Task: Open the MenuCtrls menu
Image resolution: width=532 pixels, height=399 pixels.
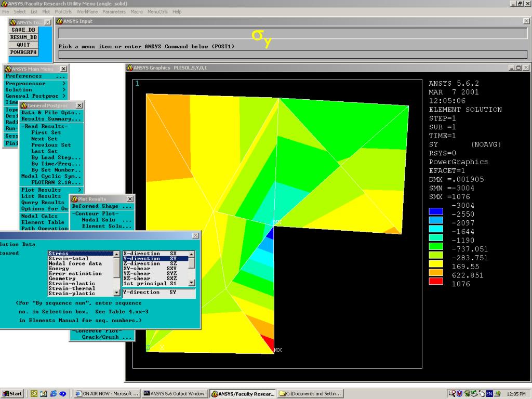Action: pyautogui.click(x=158, y=11)
